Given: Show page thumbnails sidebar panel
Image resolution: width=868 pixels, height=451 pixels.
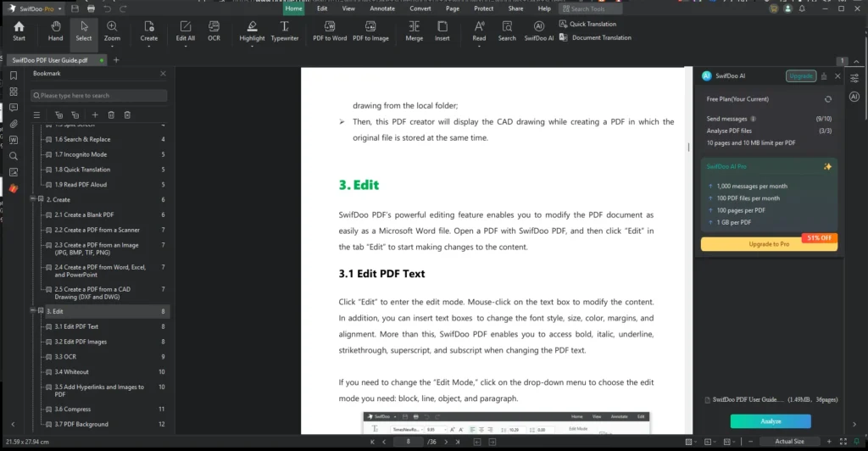Looking at the screenshot, I should (14, 92).
